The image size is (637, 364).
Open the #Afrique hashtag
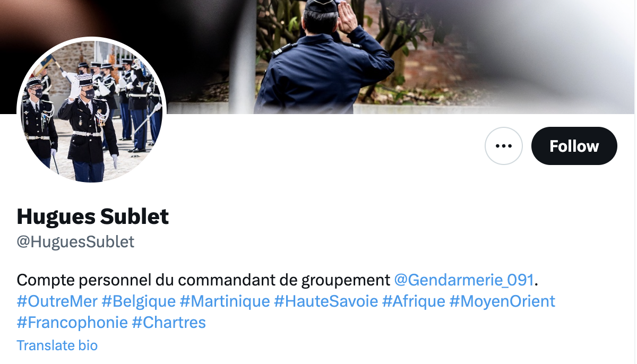(414, 301)
